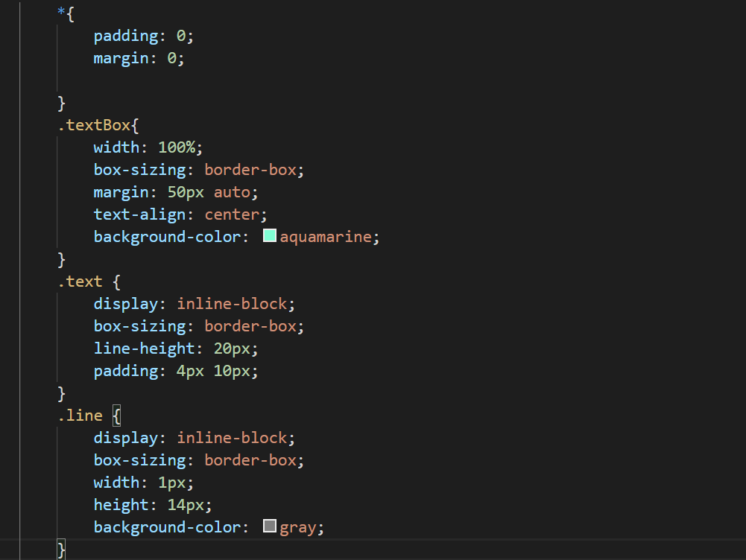Viewport: 746px width, 560px height.
Task: Click the 'background-color' property in the .textBox rule
Action: [167, 237]
